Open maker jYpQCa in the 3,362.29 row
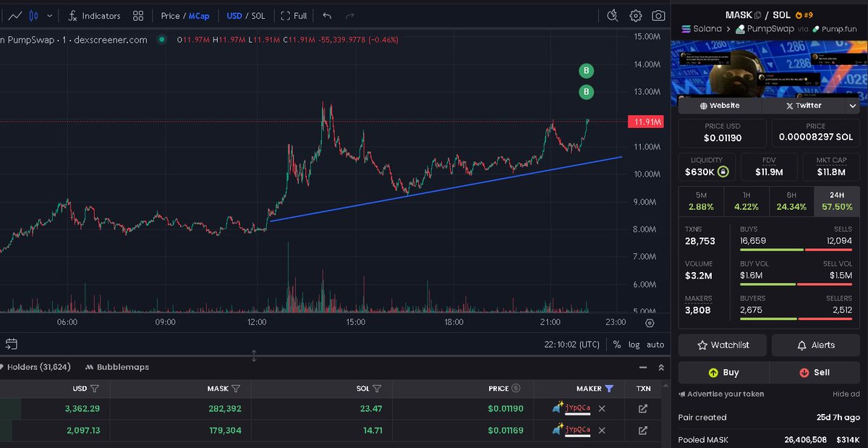This screenshot has height=448, width=868. pos(578,408)
